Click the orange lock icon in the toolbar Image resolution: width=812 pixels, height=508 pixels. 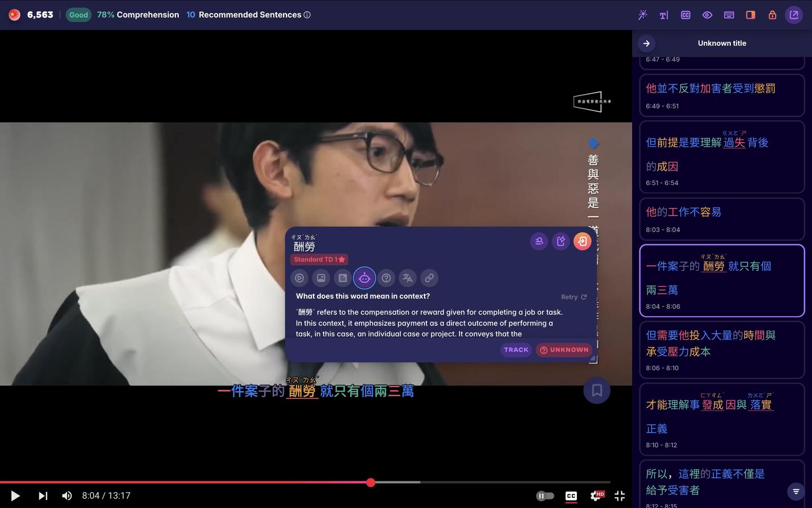(772, 15)
